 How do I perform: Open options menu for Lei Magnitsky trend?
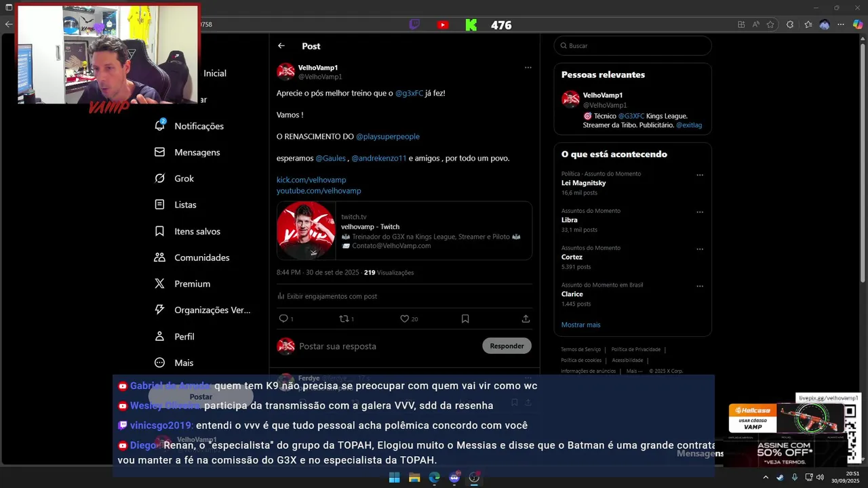point(700,175)
